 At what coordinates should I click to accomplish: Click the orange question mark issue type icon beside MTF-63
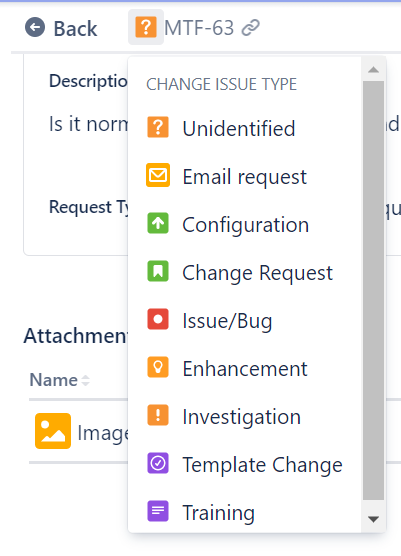(x=146, y=27)
